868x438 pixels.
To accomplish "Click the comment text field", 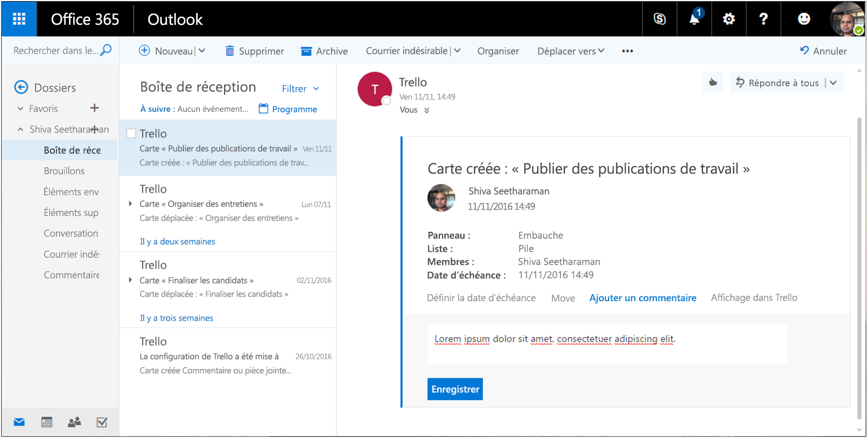I will (x=607, y=345).
